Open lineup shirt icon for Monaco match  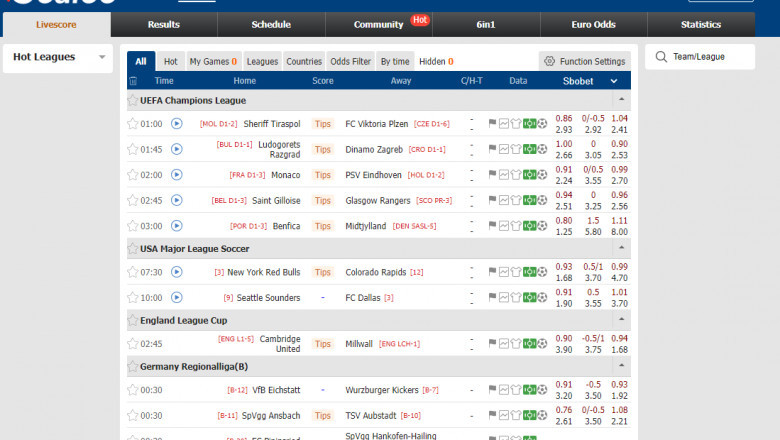click(516, 175)
